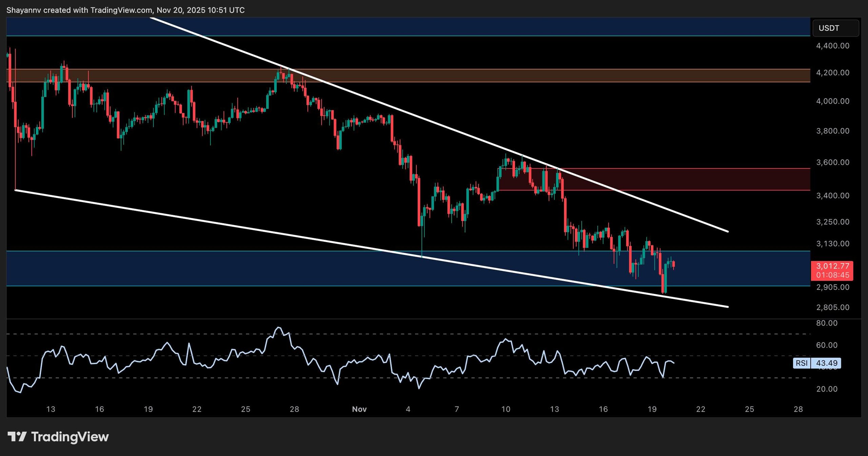Click the top blue zone above 4,400
Viewport: 868px width, 456px height.
coord(407,26)
